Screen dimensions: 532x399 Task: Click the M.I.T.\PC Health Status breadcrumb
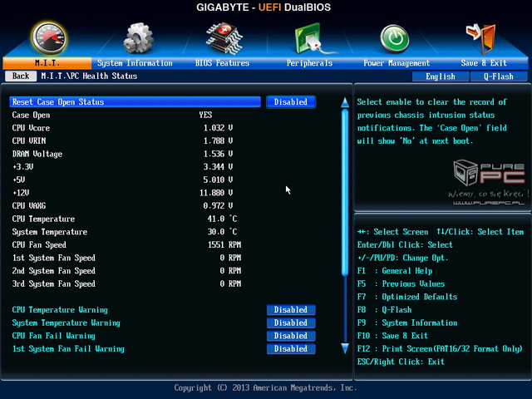(x=89, y=76)
